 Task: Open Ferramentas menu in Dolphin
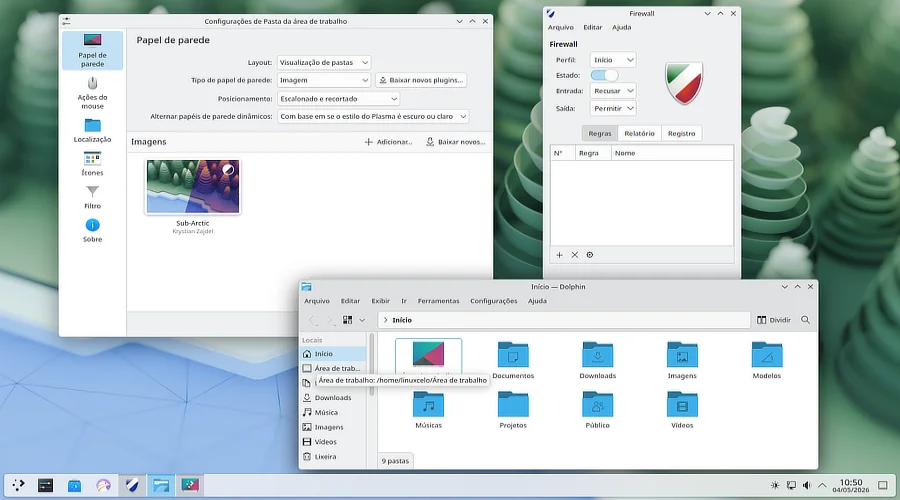[439, 301]
